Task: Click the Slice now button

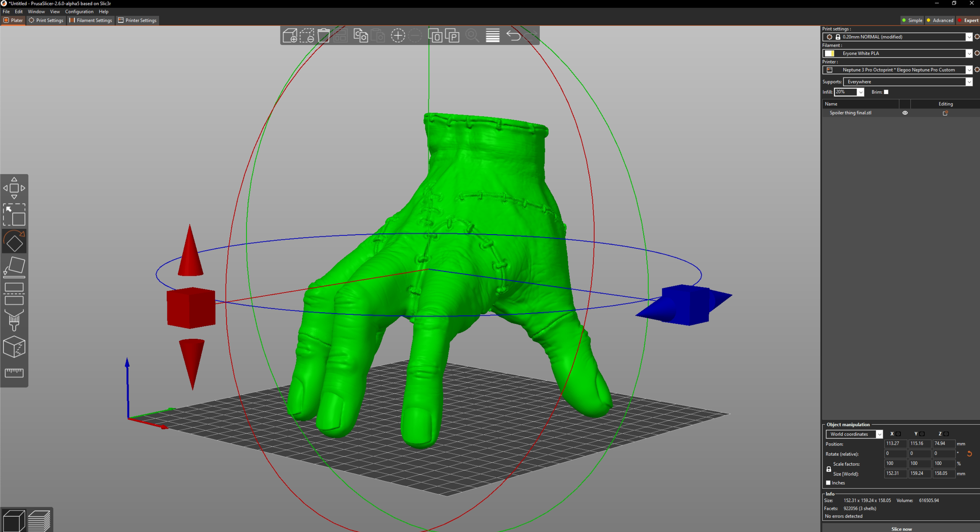Action: [x=901, y=528]
